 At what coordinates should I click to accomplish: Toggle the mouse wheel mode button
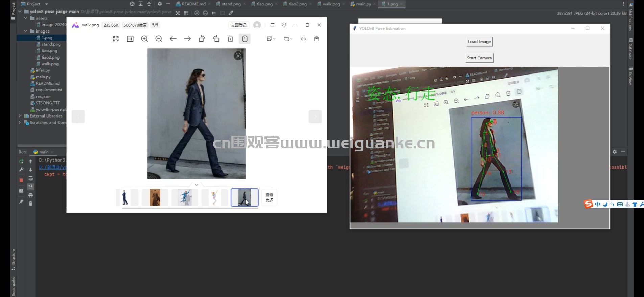[x=245, y=39]
